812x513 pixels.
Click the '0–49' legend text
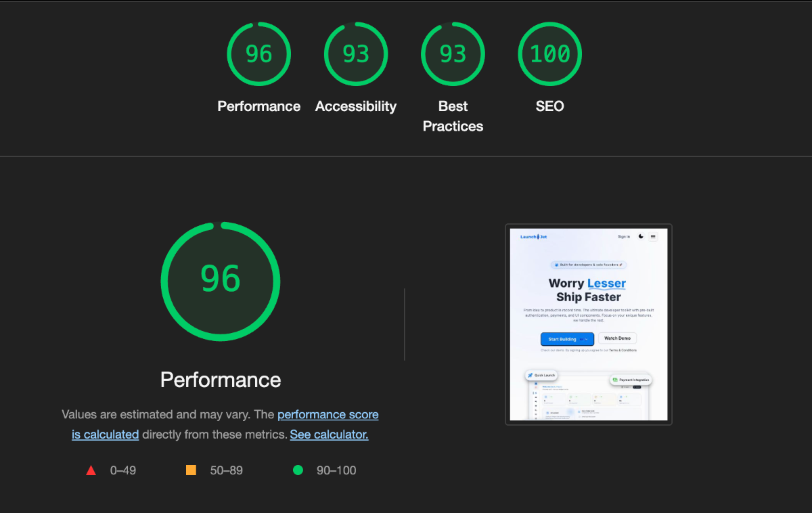[123, 470]
